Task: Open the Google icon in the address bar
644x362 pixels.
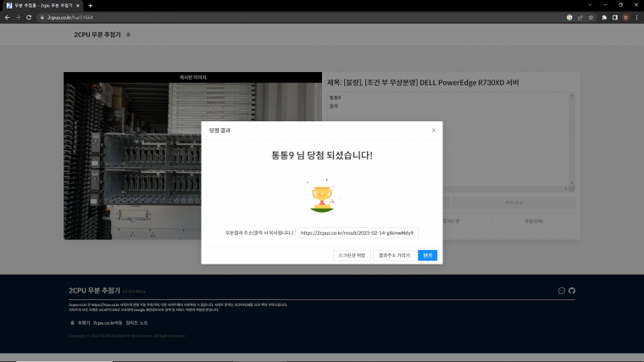Action: pyautogui.click(x=569, y=17)
